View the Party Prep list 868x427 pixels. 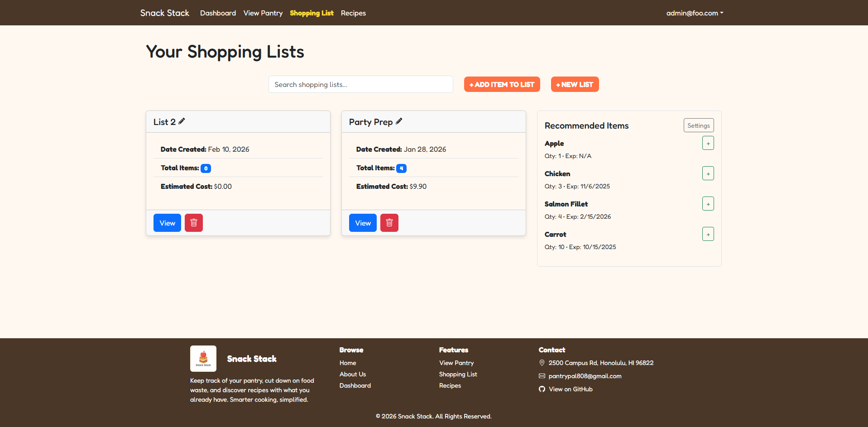(x=362, y=222)
